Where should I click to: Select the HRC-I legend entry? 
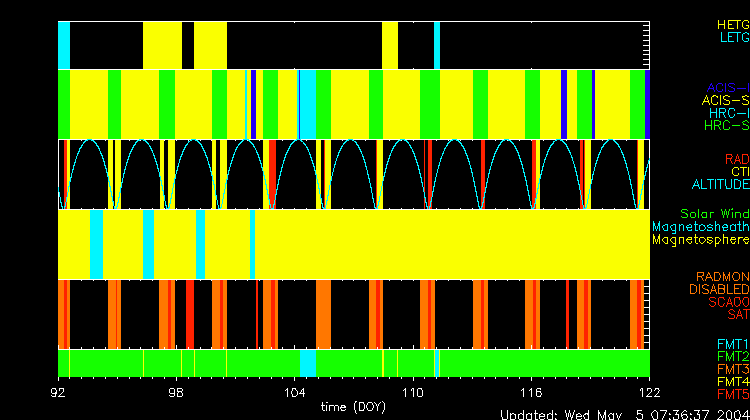[728, 113]
